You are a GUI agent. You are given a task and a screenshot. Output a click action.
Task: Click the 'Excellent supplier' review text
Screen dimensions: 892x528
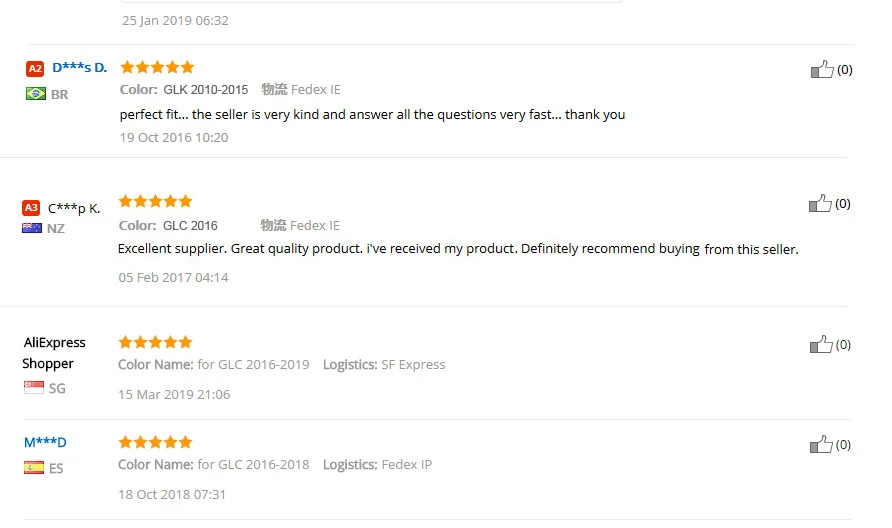(x=458, y=249)
